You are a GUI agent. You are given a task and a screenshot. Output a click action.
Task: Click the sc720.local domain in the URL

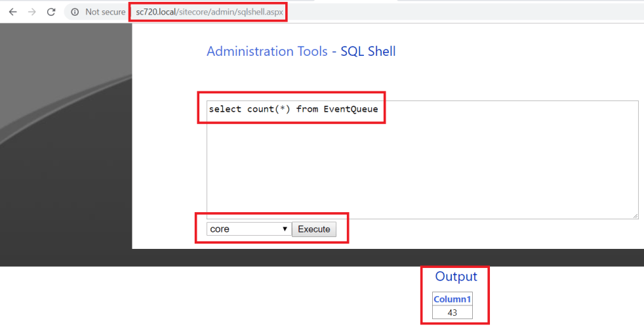coord(155,12)
